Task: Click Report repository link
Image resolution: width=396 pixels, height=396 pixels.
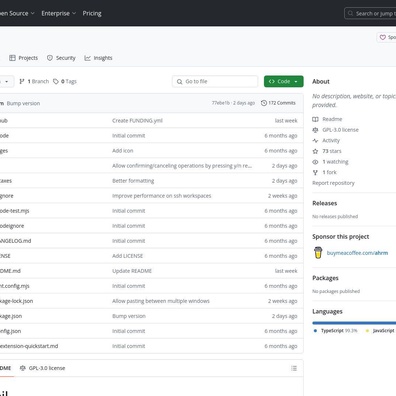Action: click(x=333, y=183)
